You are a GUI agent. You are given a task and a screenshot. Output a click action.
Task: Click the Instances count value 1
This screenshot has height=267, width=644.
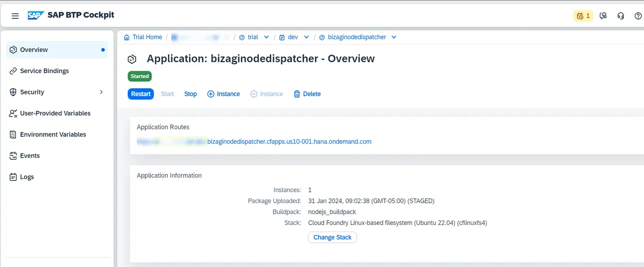tap(310, 190)
